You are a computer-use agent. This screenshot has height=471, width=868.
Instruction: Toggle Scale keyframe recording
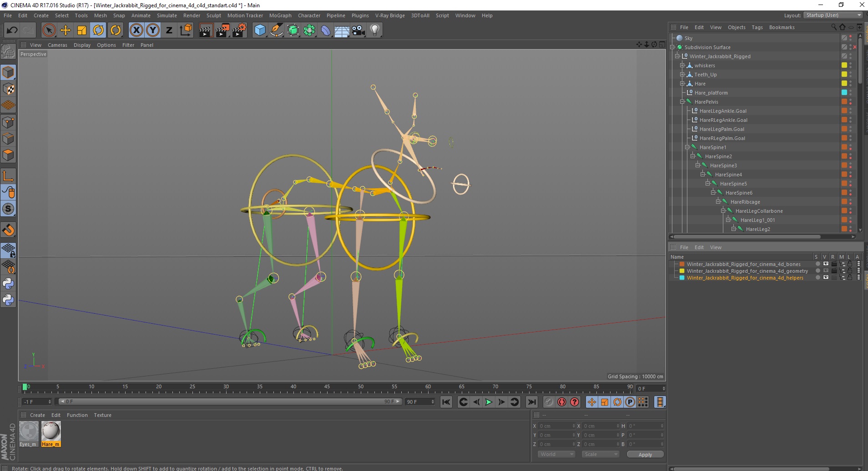pos(605,402)
